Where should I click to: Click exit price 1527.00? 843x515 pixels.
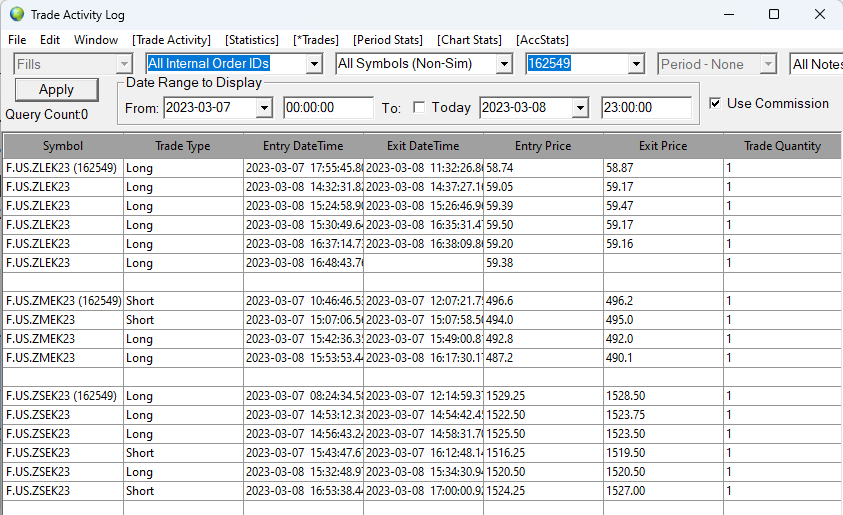click(x=625, y=490)
